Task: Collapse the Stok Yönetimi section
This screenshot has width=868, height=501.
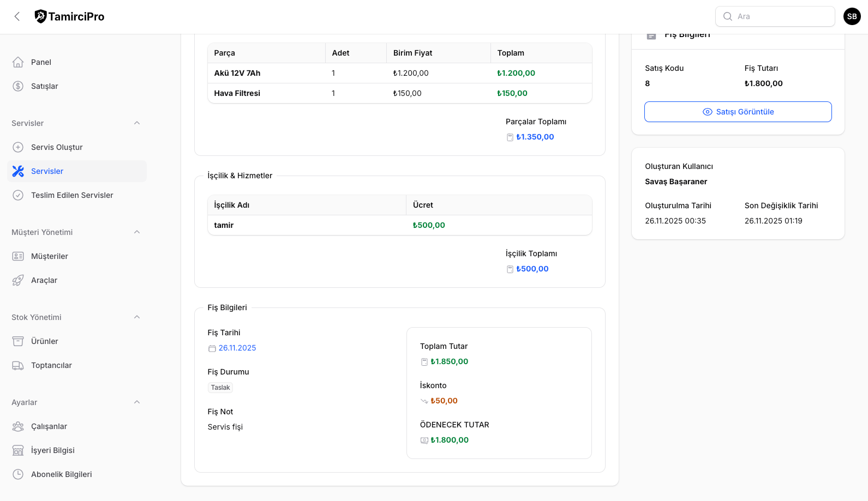Action: tap(137, 317)
